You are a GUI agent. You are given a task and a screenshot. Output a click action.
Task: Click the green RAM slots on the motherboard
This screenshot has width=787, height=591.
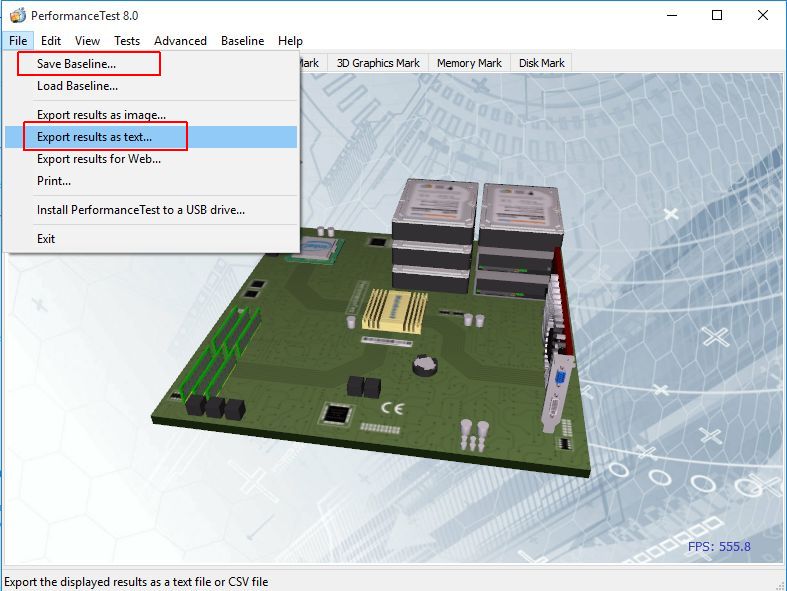(x=221, y=354)
